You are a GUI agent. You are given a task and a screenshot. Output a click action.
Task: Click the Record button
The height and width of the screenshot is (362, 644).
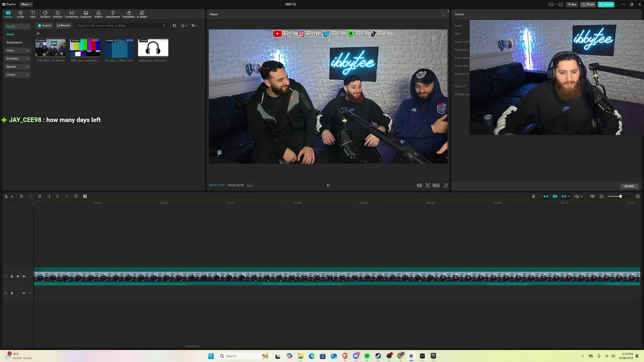(63, 25)
